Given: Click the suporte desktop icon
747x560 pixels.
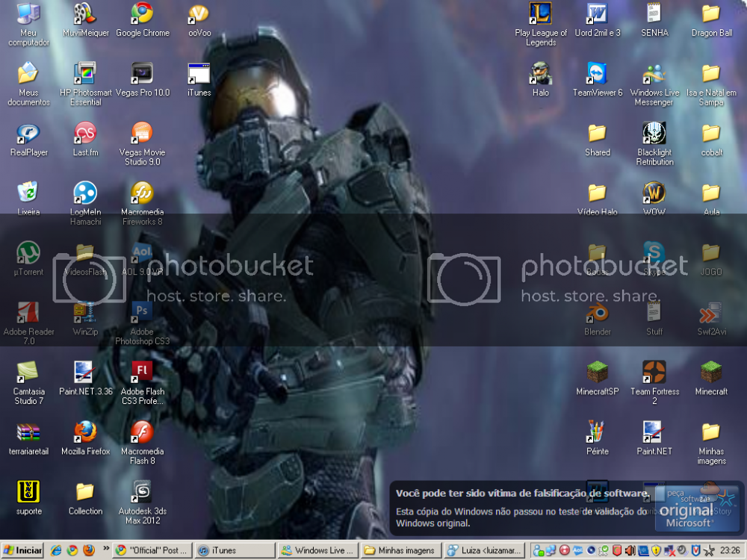Looking at the screenshot, I should (28, 499).
